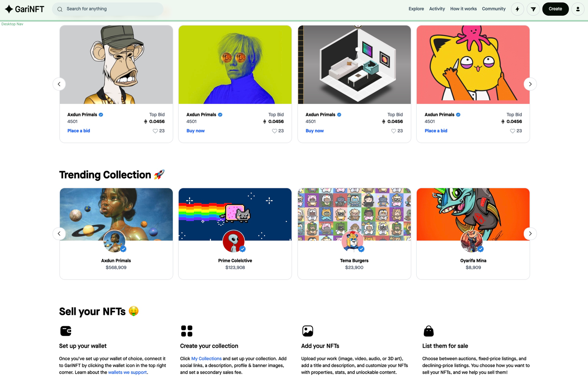Image resolution: width=588 pixels, height=392 pixels.
Task: Open the wallets we support link
Action: click(127, 372)
